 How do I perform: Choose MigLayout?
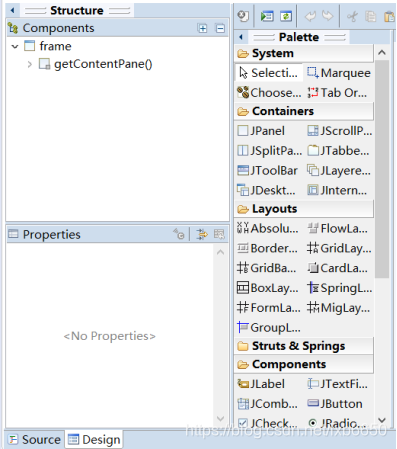[338, 307]
